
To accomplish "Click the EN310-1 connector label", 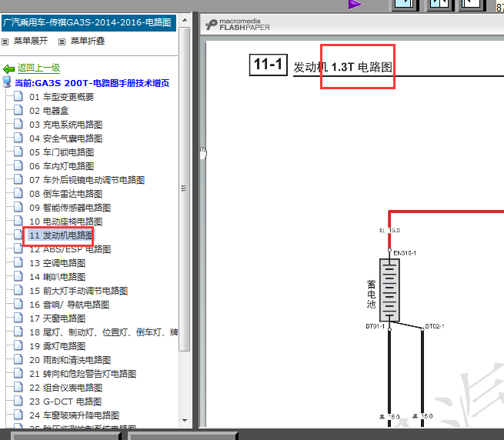I will (405, 253).
